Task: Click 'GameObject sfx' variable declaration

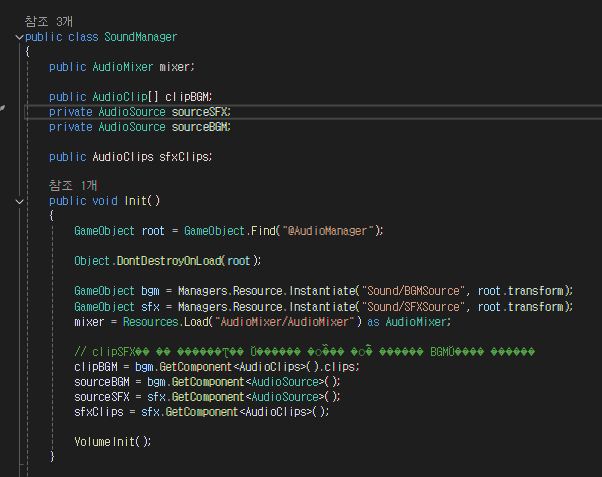Action: [117, 307]
